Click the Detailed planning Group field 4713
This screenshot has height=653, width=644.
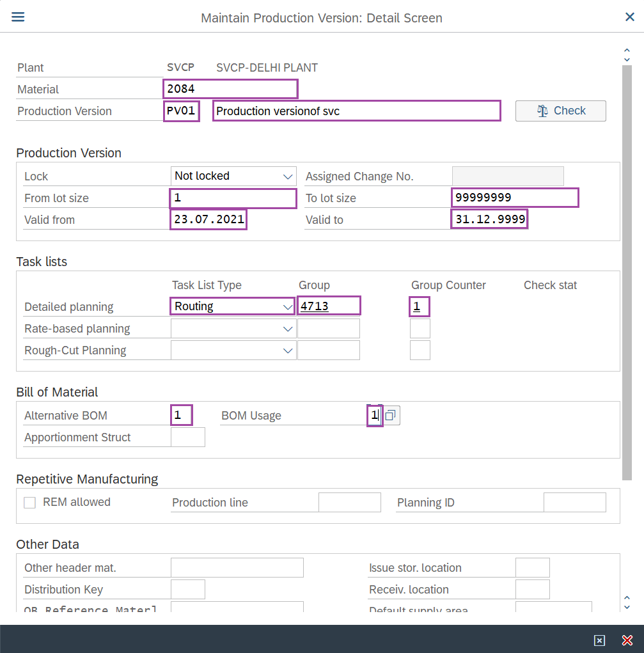(x=329, y=306)
